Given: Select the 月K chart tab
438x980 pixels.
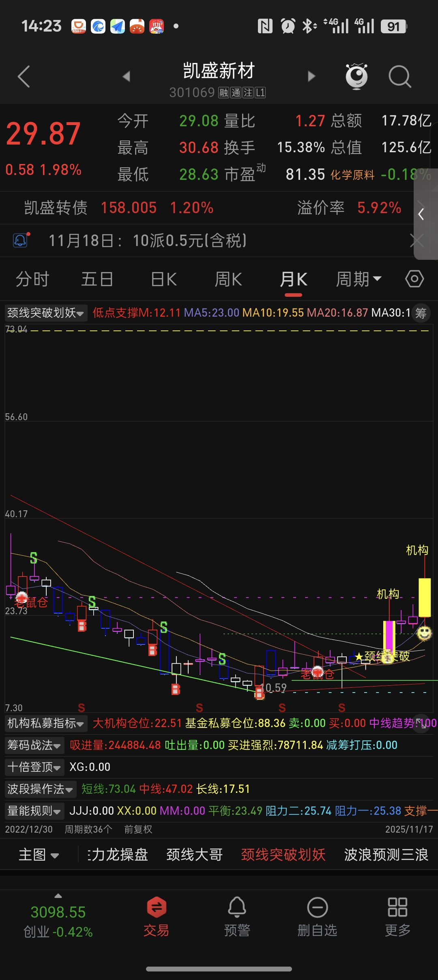Looking at the screenshot, I should tap(293, 279).
